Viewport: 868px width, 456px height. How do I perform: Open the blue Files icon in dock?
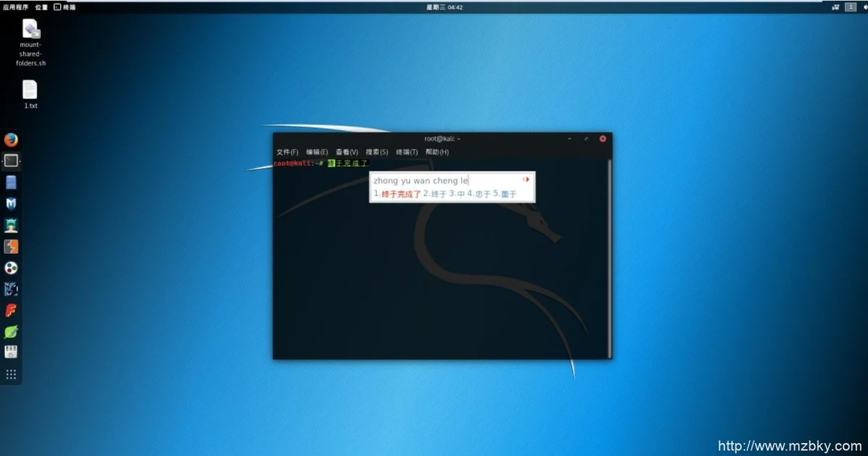(11, 182)
